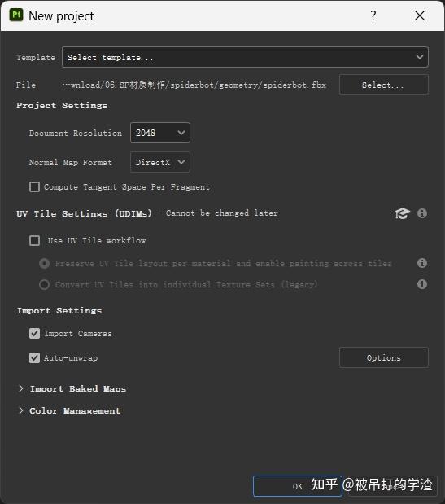This screenshot has height=504, width=445.
Task: Click the info icon beside UV Tile Settings
Action: 422,213
